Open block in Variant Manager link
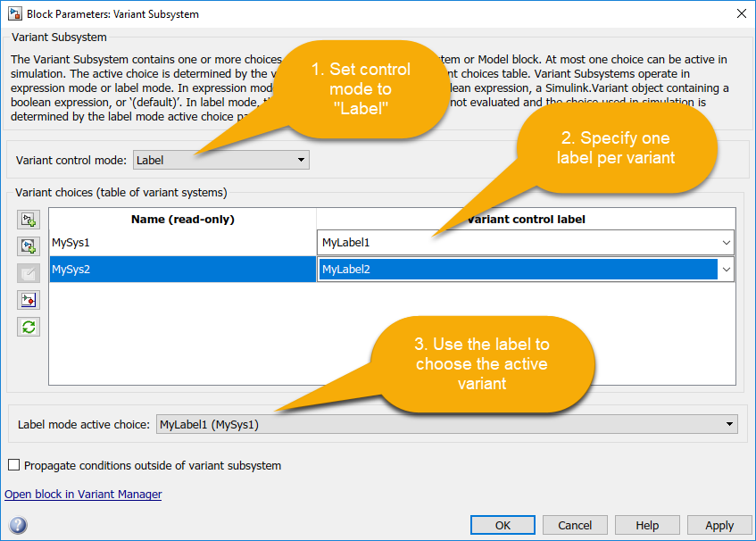This screenshot has width=756, height=541. click(83, 494)
